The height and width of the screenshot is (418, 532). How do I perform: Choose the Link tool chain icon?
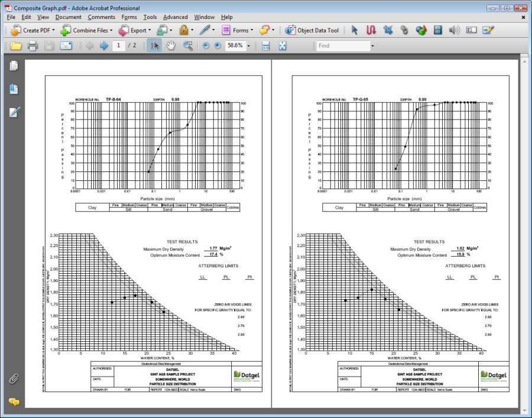coord(404,30)
